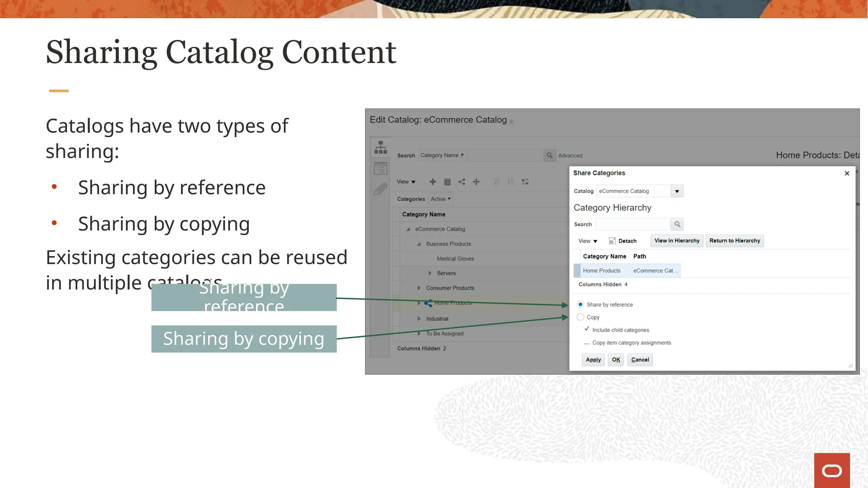Screen dimensions: 868x488
Task: Click the Business Products category label
Action: pyautogui.click(x=448, y=244)
